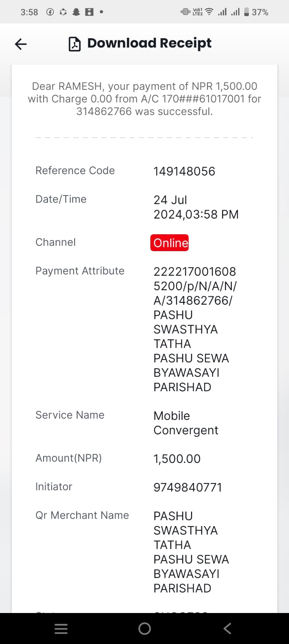This screenshot has width=289, height=644.
Task: Tap the vibrate mode status icon
Action: (185, 12)
